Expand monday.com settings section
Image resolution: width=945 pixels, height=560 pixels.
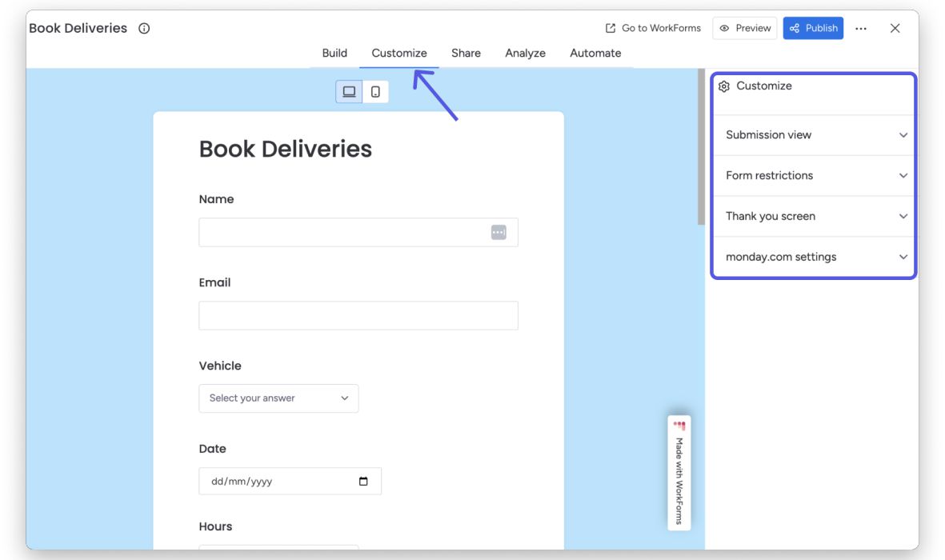coord(814,257)
